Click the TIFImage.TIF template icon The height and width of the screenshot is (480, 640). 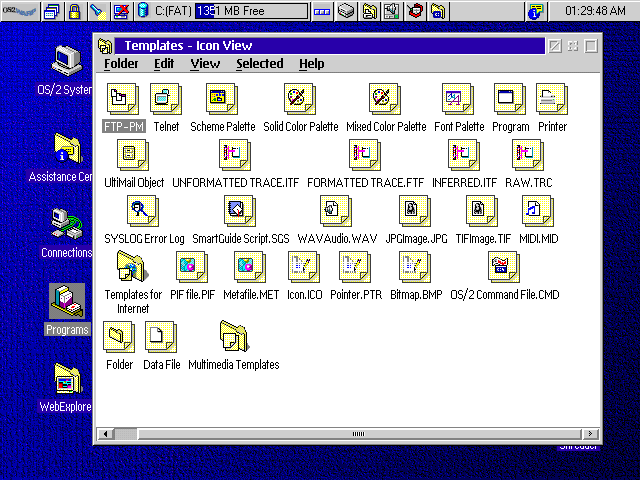pos(482,211)
